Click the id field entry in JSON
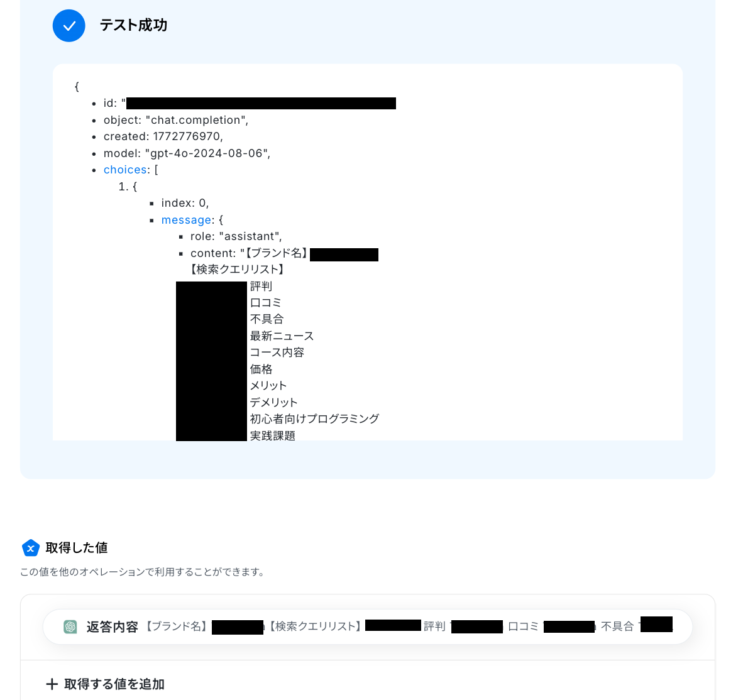The height and width of the screenshot is (700, 743). (x=250, y=103)
